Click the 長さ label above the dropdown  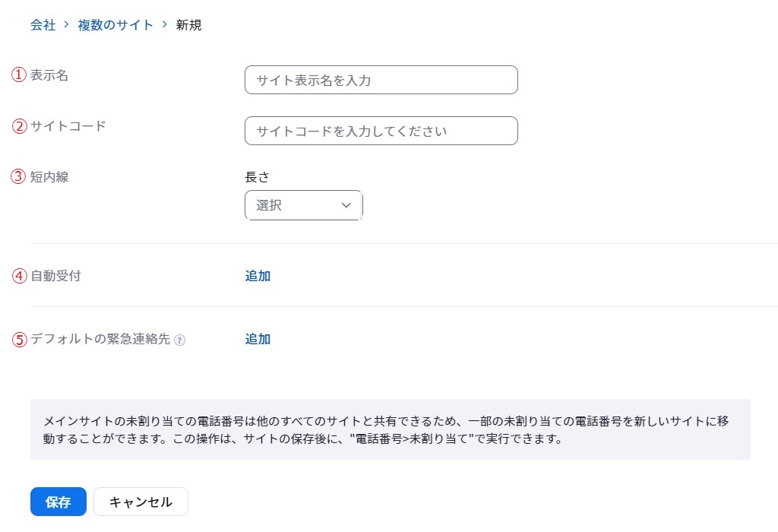257,177
